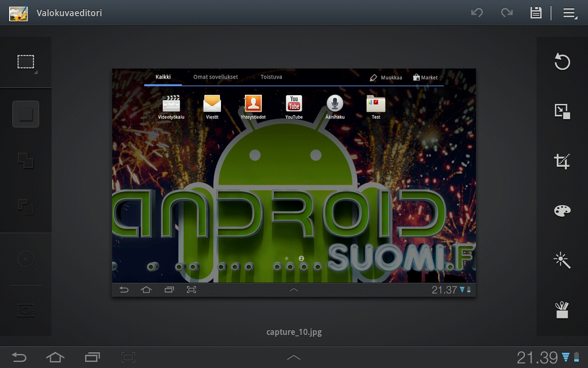
Task: Enable the new selection mode
Action: tap(26, 114)
